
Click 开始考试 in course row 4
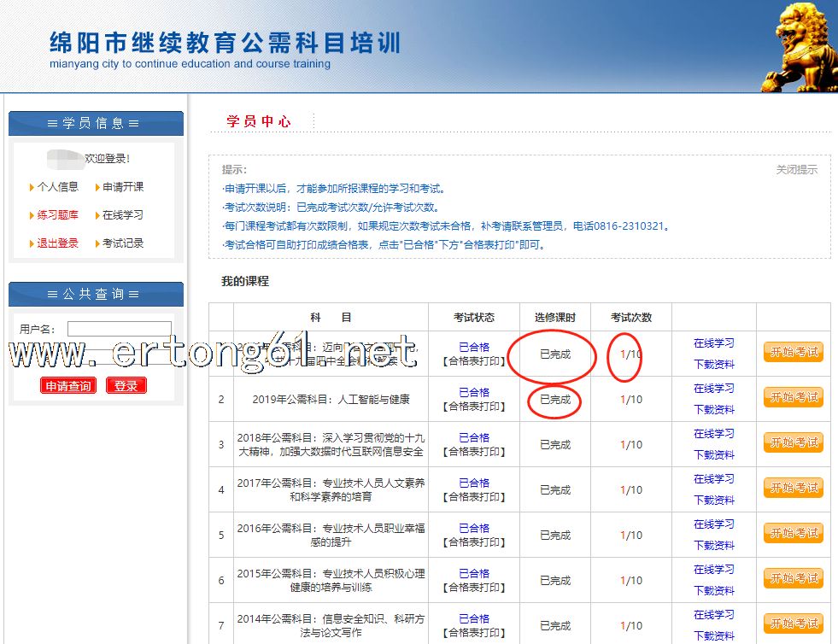point(793,488)
